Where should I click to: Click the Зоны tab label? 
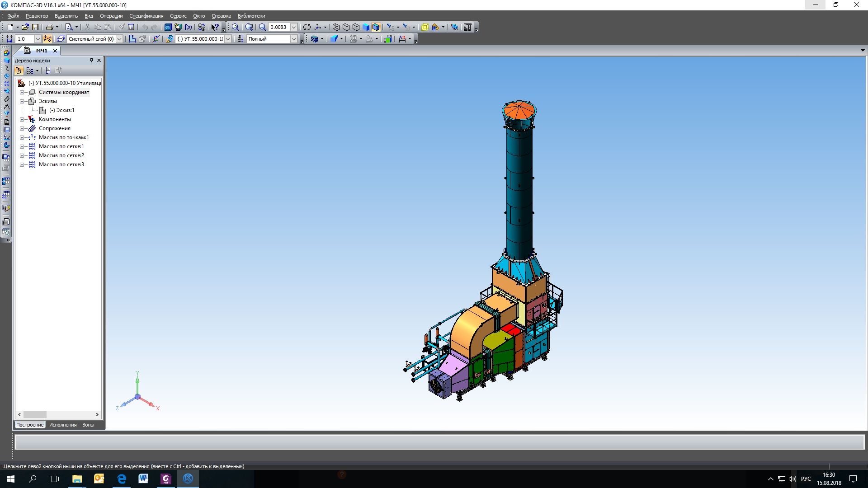88,425
